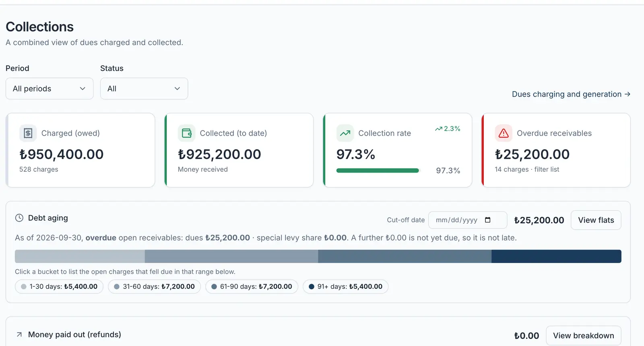Follow the Dues charging and generation link
The height and width of the screenshot is (346, 644).
pos(571,94)
